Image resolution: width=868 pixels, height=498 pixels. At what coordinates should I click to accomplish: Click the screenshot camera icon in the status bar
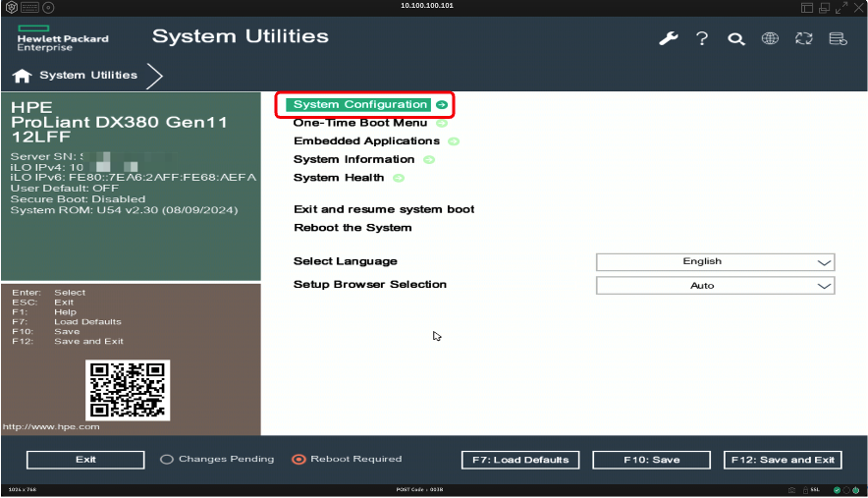click(x=791, y=490)
